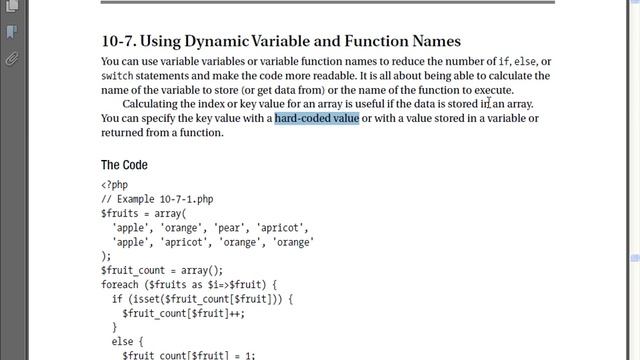The height and width of the screenshot is (360, 640).
Task: Click the highlighted 'hard-coded value' text
Action: point(317,118)
